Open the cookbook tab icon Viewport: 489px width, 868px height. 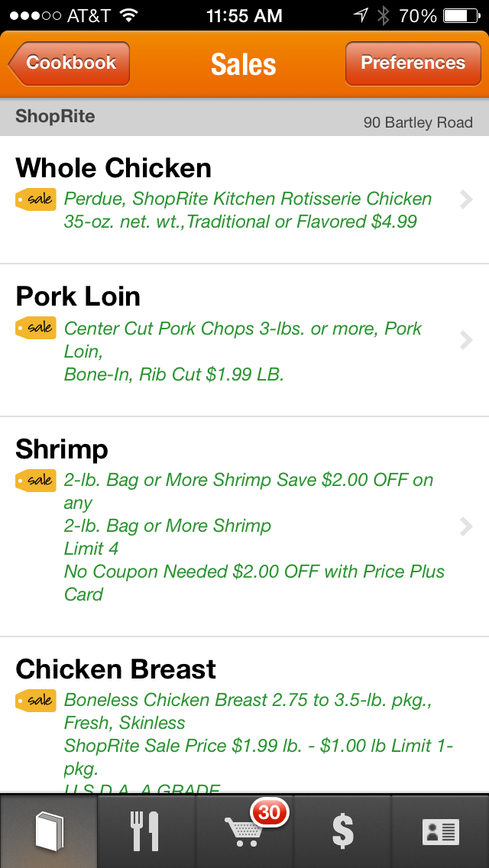coord(49,831)
